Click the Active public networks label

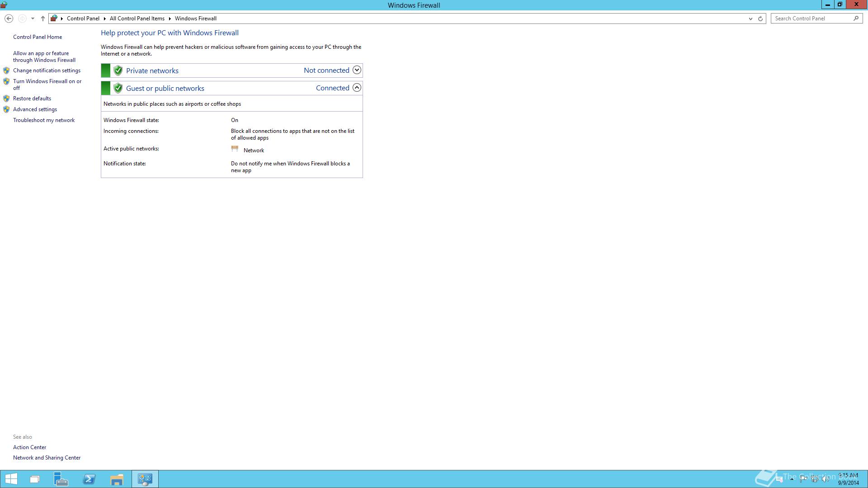click(131, 149)
